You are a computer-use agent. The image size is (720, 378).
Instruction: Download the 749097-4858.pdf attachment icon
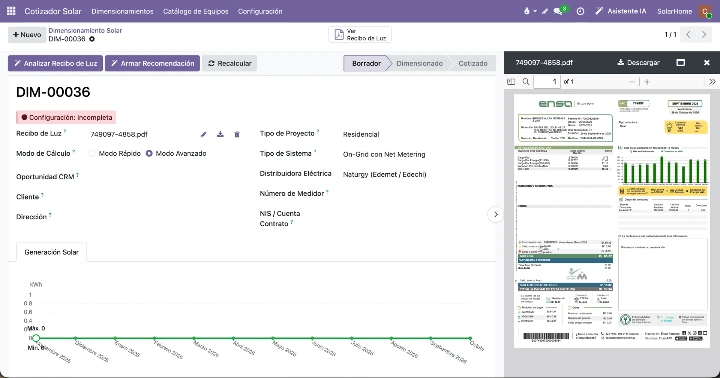220,134
